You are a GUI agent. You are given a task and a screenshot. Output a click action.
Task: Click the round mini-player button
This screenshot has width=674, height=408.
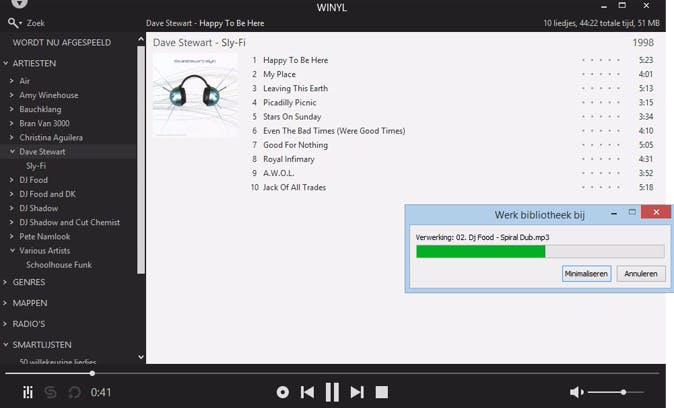(282, 392)
